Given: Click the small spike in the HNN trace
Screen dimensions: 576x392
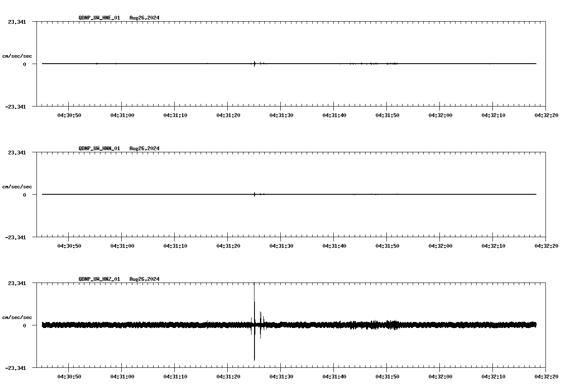Looking at the screenshot, I should (x=254, y=194).
